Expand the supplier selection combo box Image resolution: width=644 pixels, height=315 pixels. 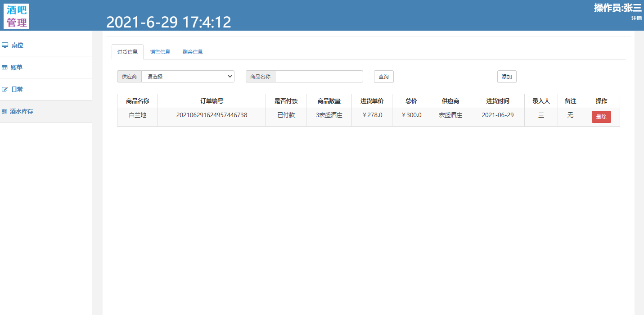tap(188, 76)
